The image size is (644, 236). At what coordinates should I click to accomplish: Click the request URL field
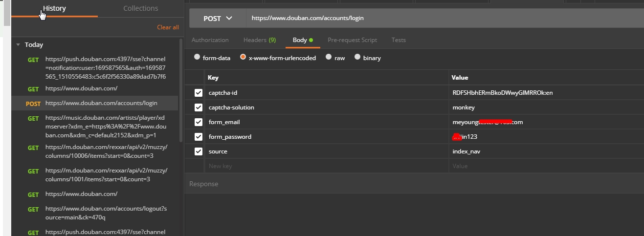tap(445, 19)
